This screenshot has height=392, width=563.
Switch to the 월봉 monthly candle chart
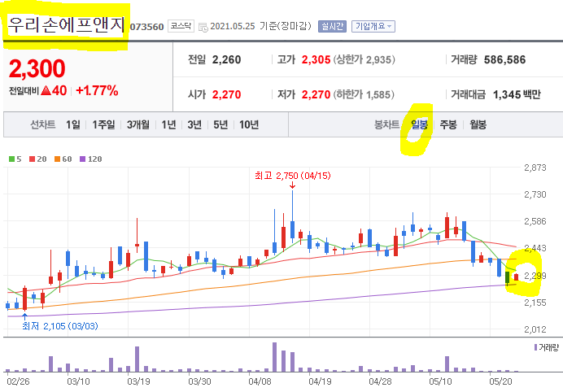pyautogui.click(x=478, y=124)
